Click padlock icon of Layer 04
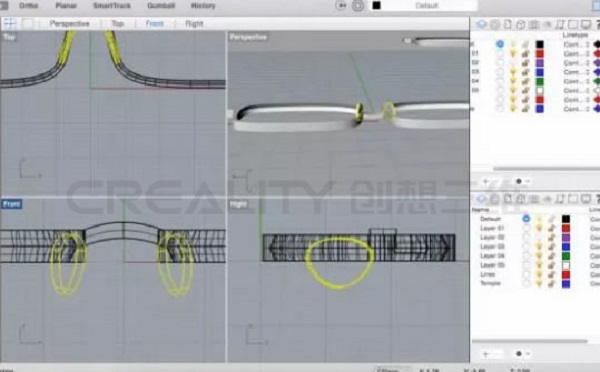The width and height of the screenshot is (600, 372). (551, 256)
